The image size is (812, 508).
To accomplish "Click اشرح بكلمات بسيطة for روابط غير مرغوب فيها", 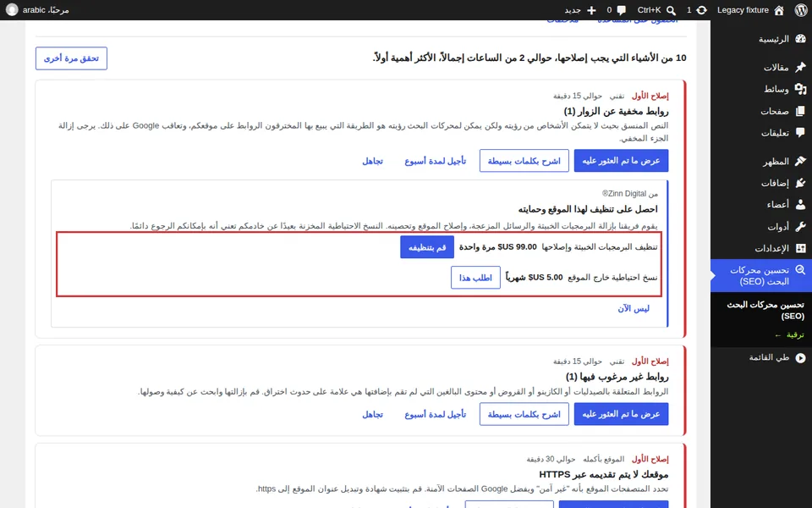I will coord(524,414).
